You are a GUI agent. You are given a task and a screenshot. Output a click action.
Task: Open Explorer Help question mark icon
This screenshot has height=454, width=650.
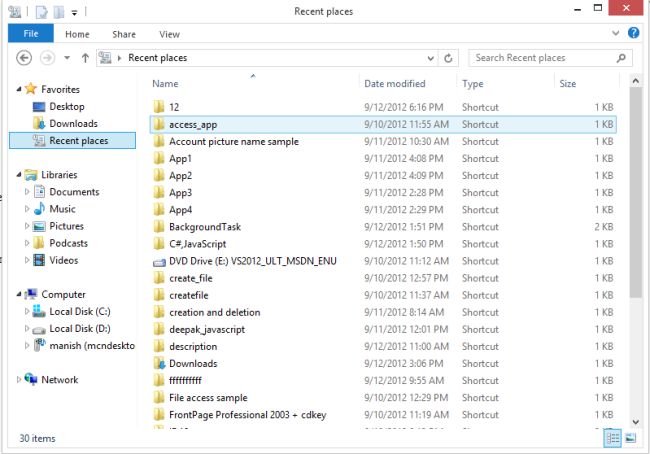point(633,32)
